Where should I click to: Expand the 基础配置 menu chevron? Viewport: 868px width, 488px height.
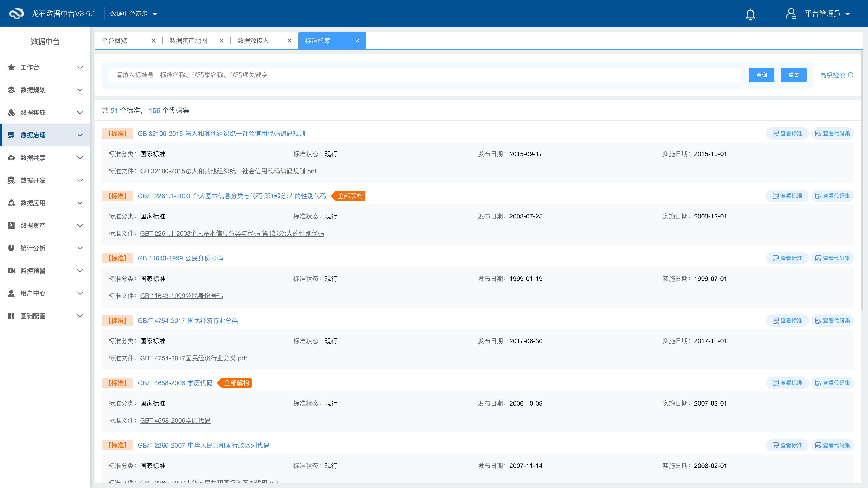pos(80,316)
